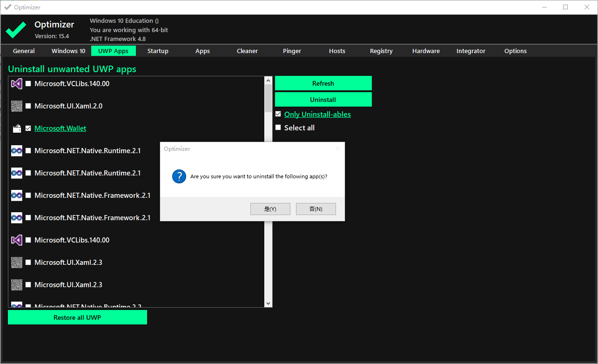Click the Refresh button
The width and height of the screenshot is (598, 364).
pyautogui.click(x=323, y=83)
